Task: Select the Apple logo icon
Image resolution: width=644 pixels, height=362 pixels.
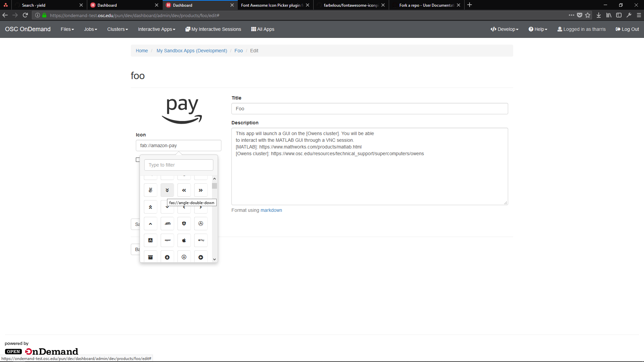Action: 184,240
